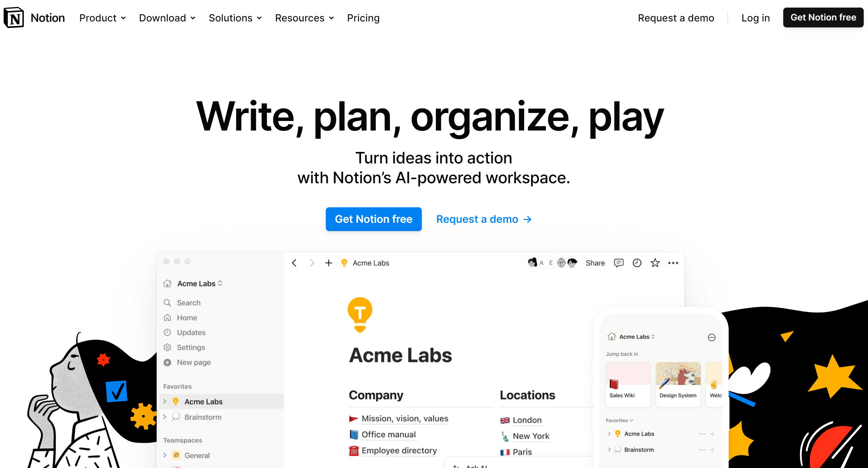Click the New page icon in sidebar
Image resolution: width=868 pixels, height=468 pixels.
(x=167, y=362)
